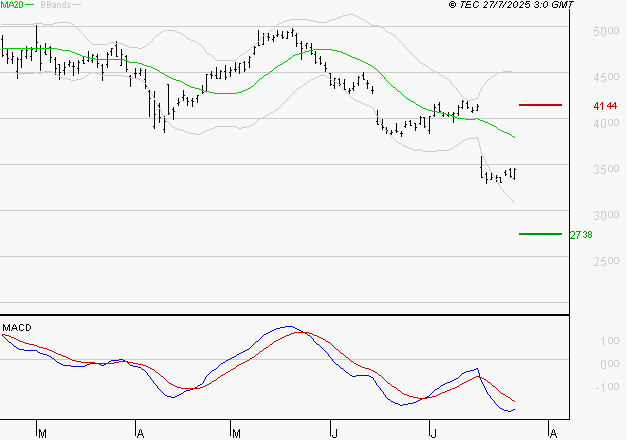The height and width of the screenshot is (440, 627).
Task: Click the MACD 100 axis label
Action: tap(608, 341)
